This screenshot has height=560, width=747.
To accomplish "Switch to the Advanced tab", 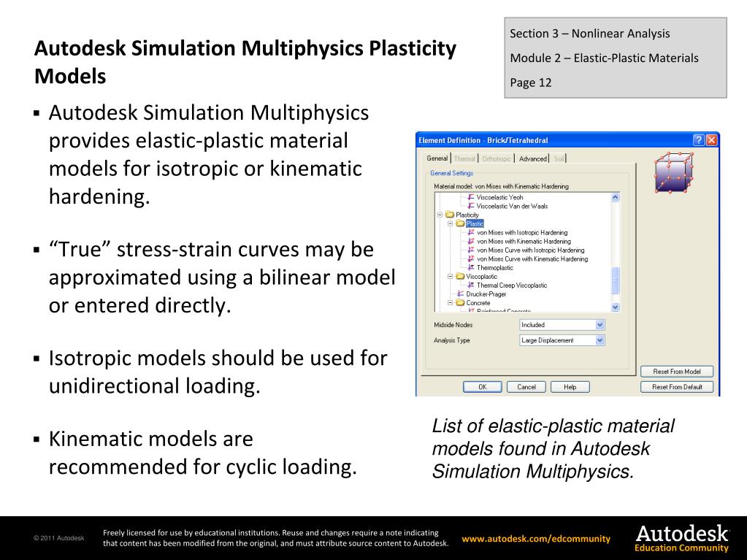I will coord(532,159).
